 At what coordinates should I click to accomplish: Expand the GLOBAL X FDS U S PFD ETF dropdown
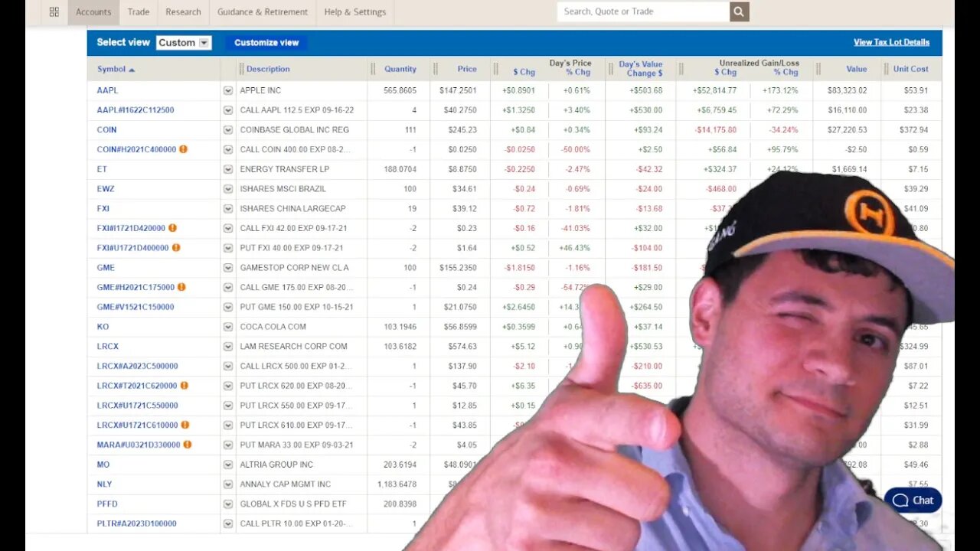[x=227, y=504]
